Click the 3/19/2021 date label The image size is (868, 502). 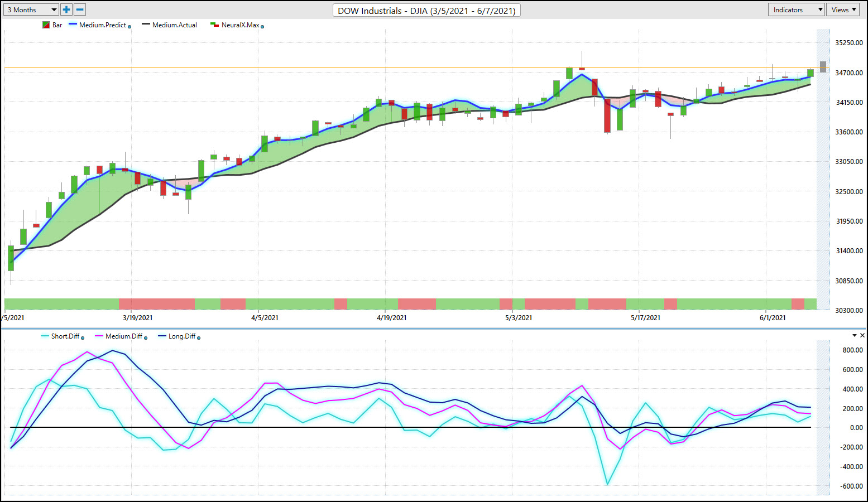137,318
